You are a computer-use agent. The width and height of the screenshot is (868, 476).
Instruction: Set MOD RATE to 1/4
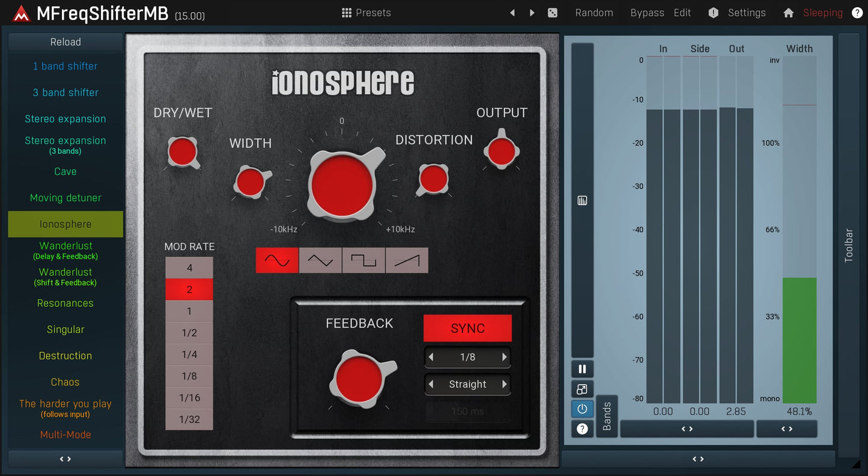point(189,354)
